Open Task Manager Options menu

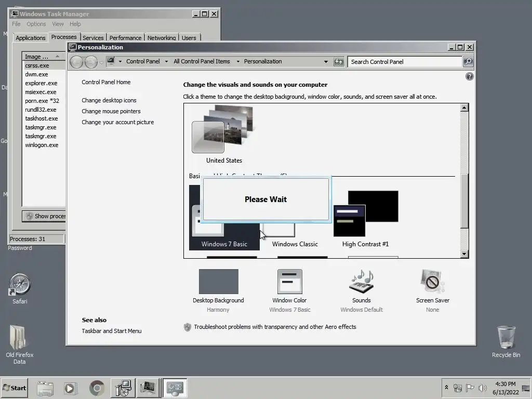(x=36, y=24)
